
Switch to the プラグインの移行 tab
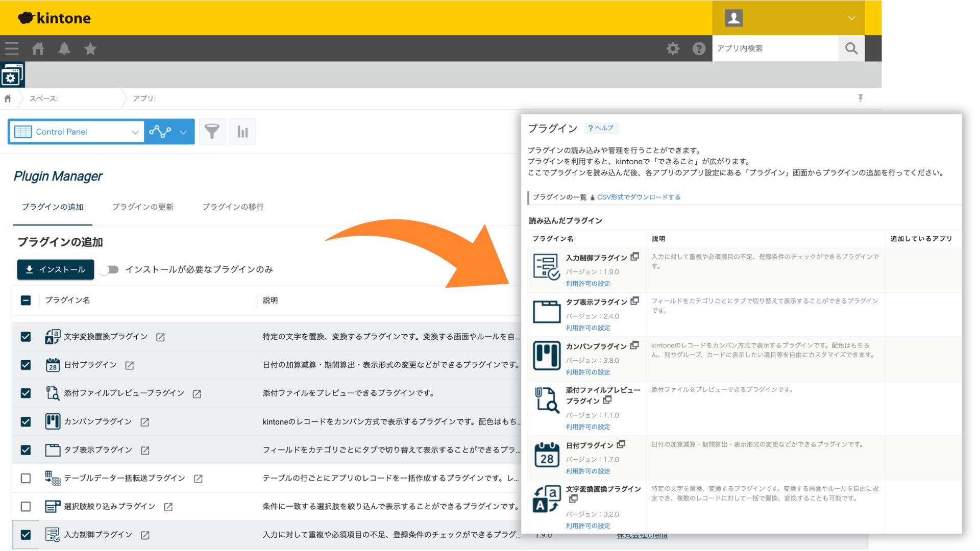(x=233, y=207)
